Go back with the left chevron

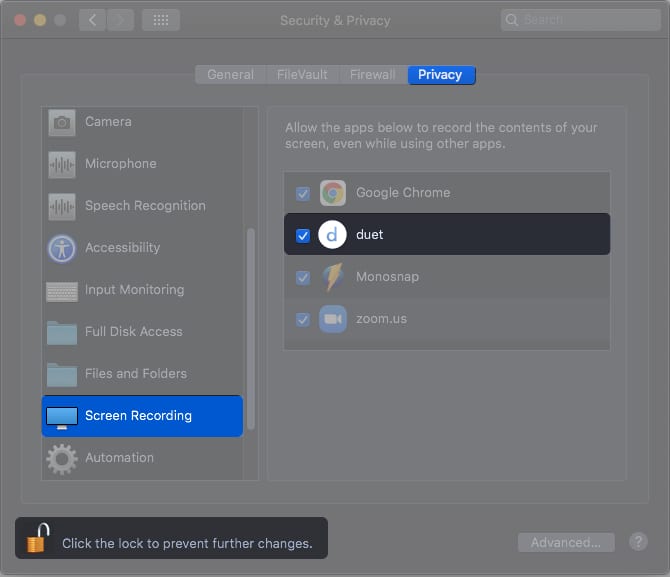92,20
